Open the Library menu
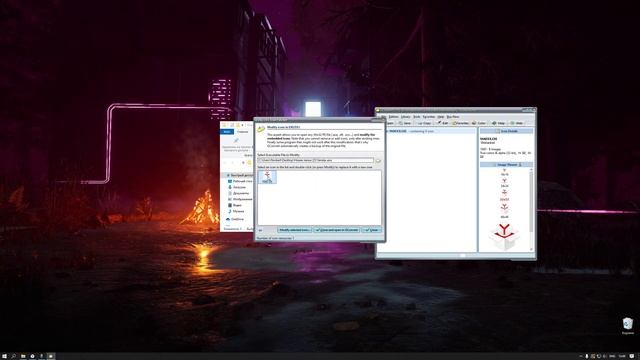The width and height of the screenshot is (640, 360). [x=406, y=117]
